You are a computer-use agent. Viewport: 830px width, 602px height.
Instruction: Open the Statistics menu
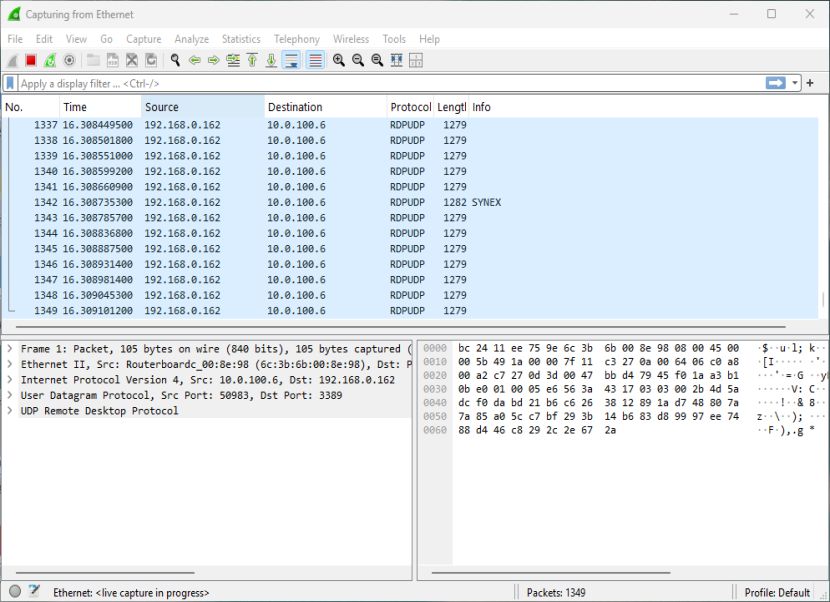(x=241, y=39)
